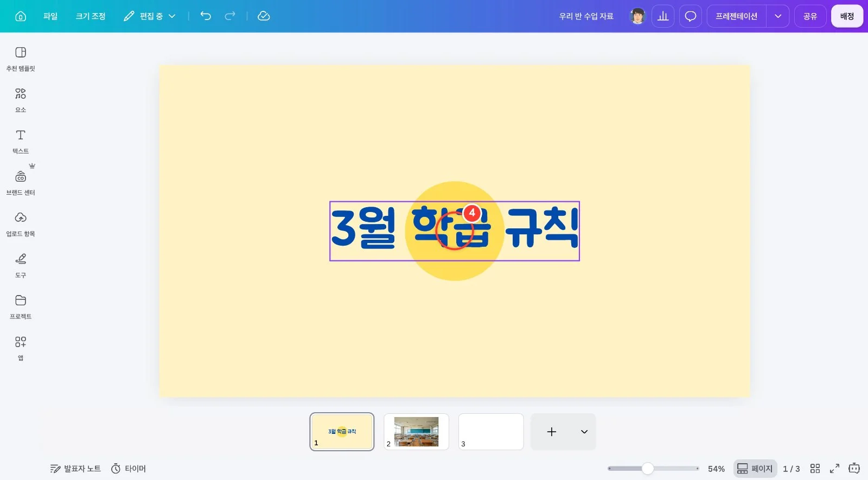The height and width of the screenshot is (480, 868).
Task: Redo the last action
Action: [230, 16]
